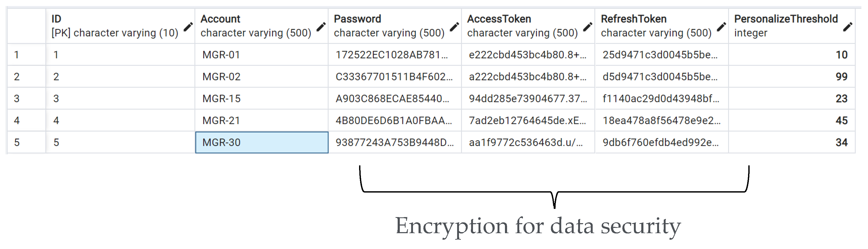868x249 pixels.
Task: Click the RefreshToken column edit pencil icon
Action: click(721, 27)
